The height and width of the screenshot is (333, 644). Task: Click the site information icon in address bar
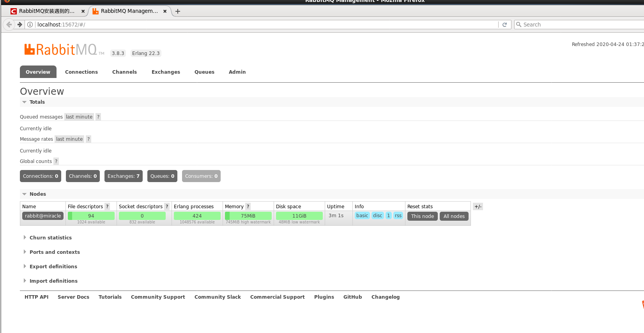pyautogui.click(x=30, y=25)
